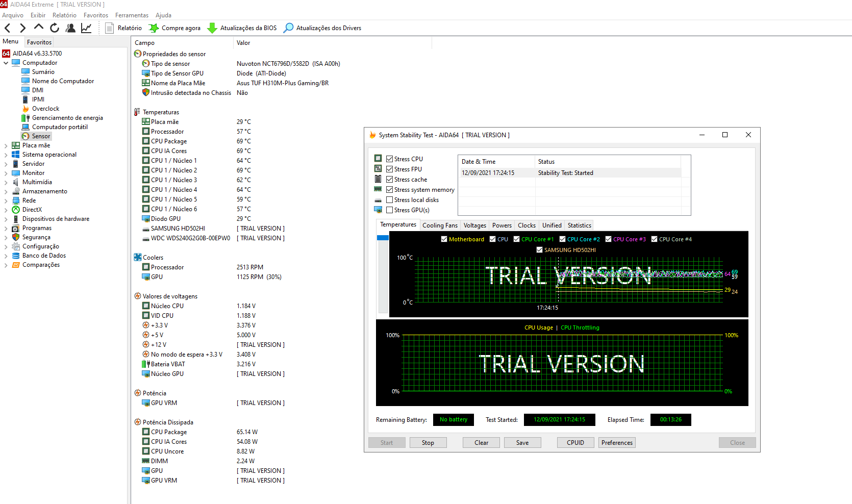The height and width of the screenshot is (504, 852).
Task: Open the DirectX tree node
Action: coord(32,210)
